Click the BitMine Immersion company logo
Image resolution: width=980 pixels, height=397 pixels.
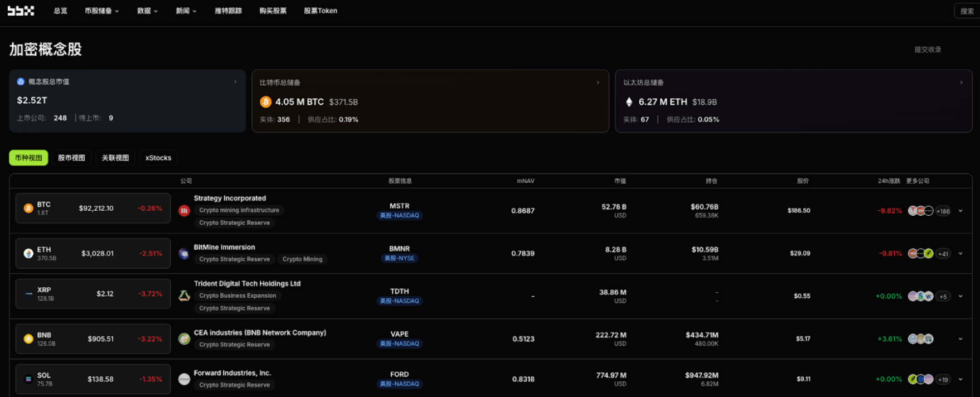coord(184,254)
